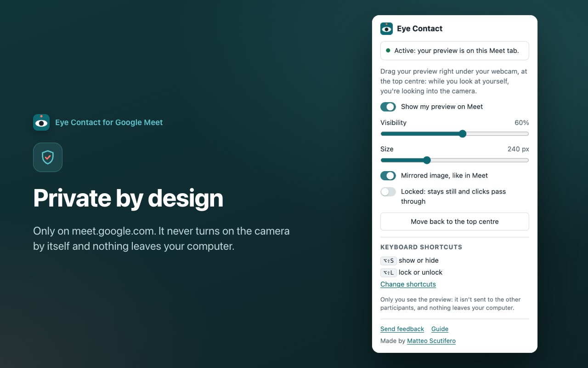Toggle Mirrored image, like in Meet switch

[x=388, y=176]
